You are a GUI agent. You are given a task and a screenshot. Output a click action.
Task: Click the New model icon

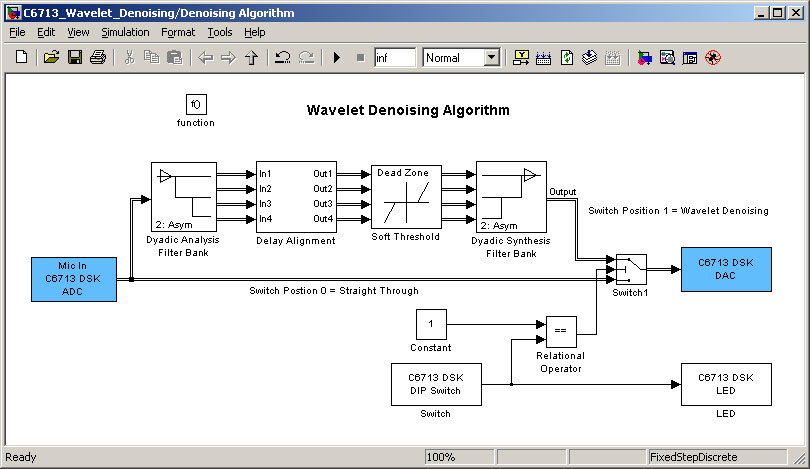click(21, 58)
